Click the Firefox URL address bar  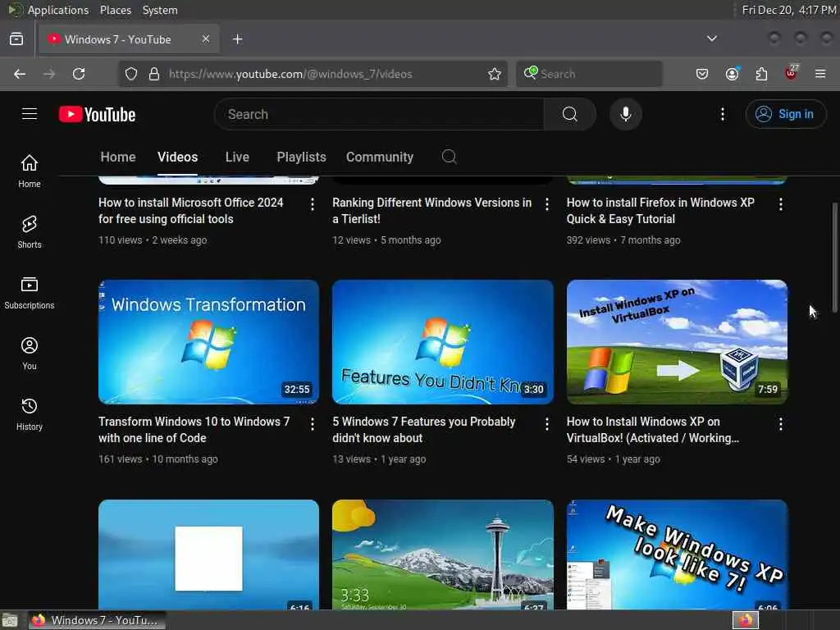(313, 74)
